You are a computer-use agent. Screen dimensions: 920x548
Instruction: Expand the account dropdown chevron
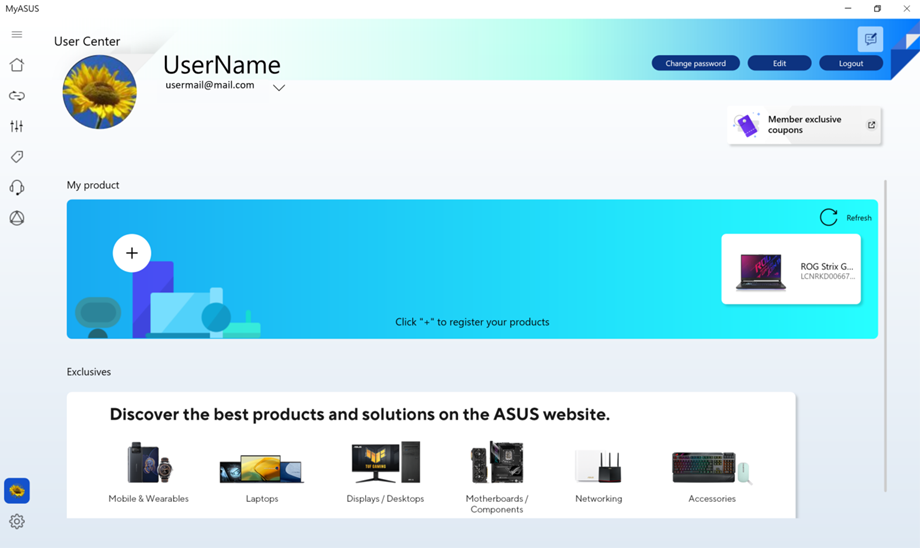coord(279,88)
